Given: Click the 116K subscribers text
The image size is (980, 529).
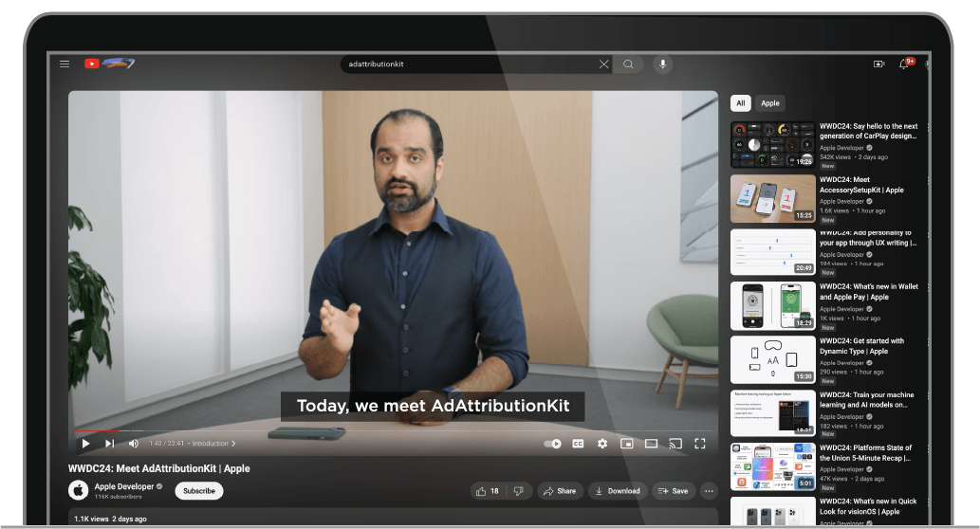Looking at the screenshot, I should (x=119, y=497).
